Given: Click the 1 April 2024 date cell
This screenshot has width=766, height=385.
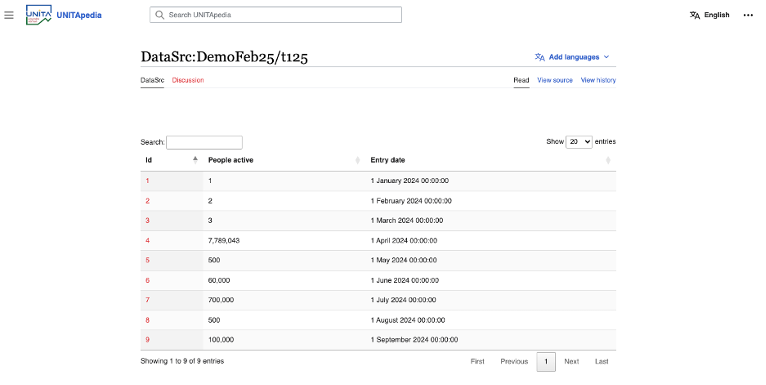Looking at the screenshot, I should [x=490, y=240].
